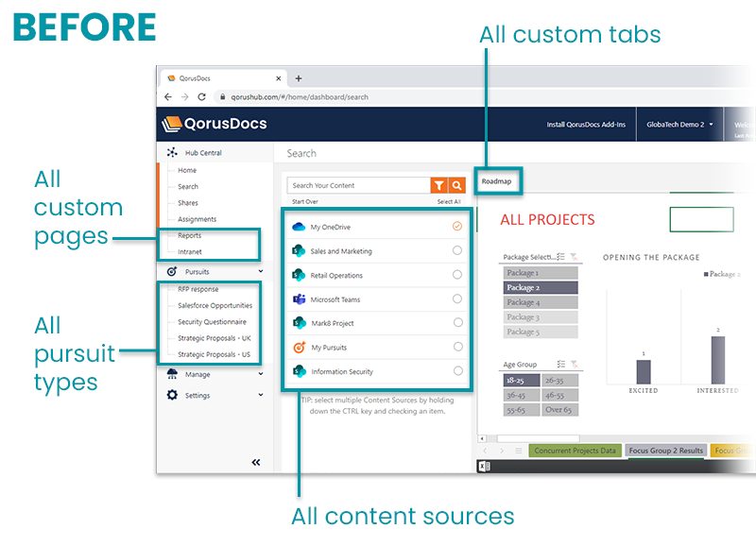
Task: Click the Manage icon in the sidebar
Action: pos(173,373)
